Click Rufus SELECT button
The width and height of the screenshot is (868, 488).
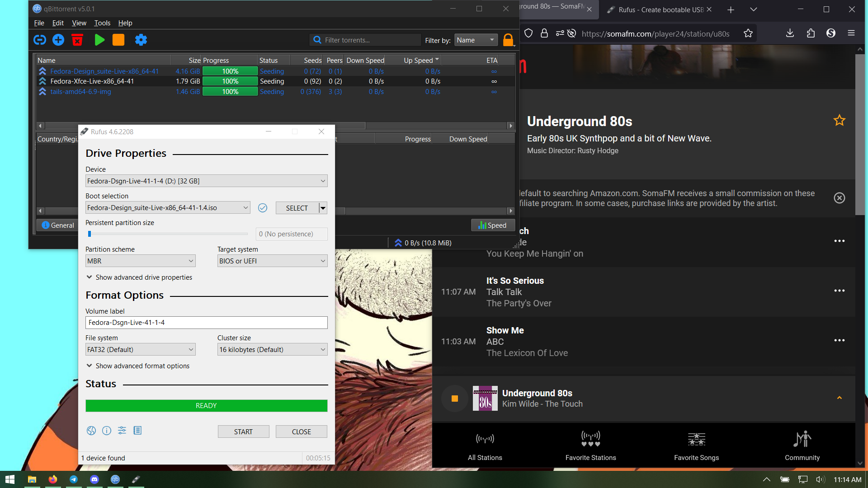coord(297,208)
